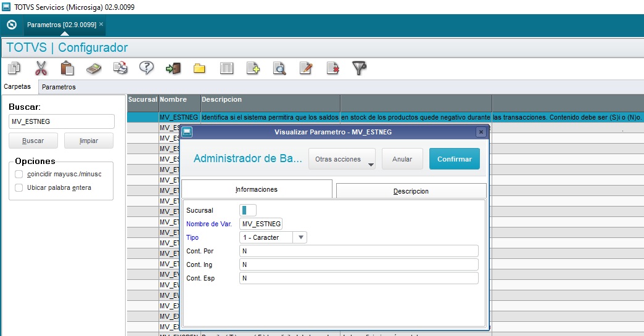This screenshot has height=336, width=644.
Task: Click the print spool icon
Action: [x=120, y=68]
